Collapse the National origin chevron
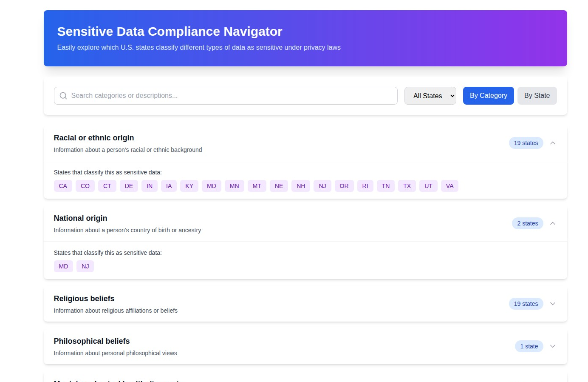 click(553, 223)
